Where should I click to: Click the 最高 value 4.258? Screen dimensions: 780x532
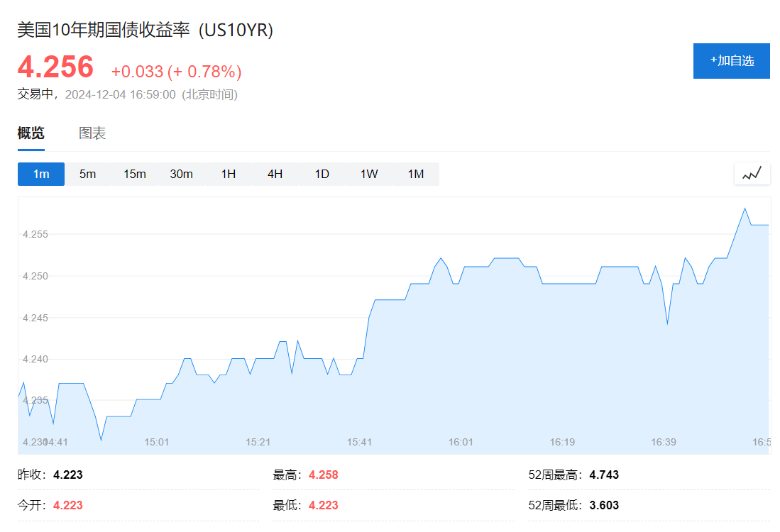coord(324,475)
